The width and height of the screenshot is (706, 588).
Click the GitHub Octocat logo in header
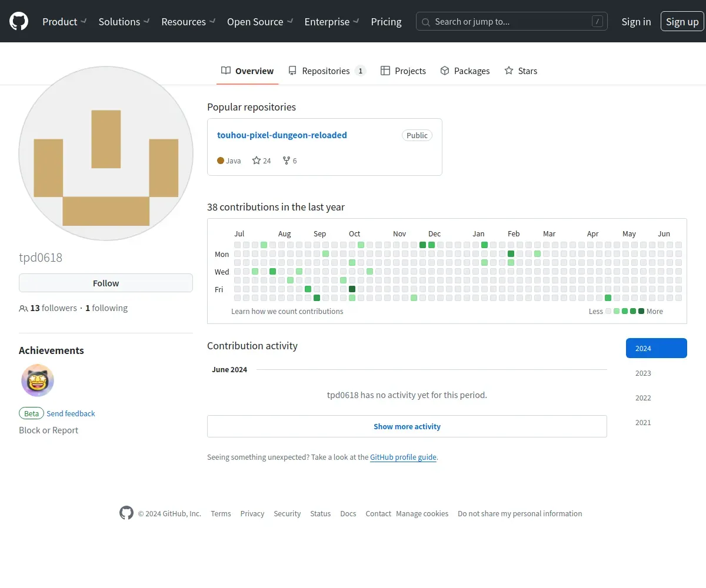(x=19, y=22)
